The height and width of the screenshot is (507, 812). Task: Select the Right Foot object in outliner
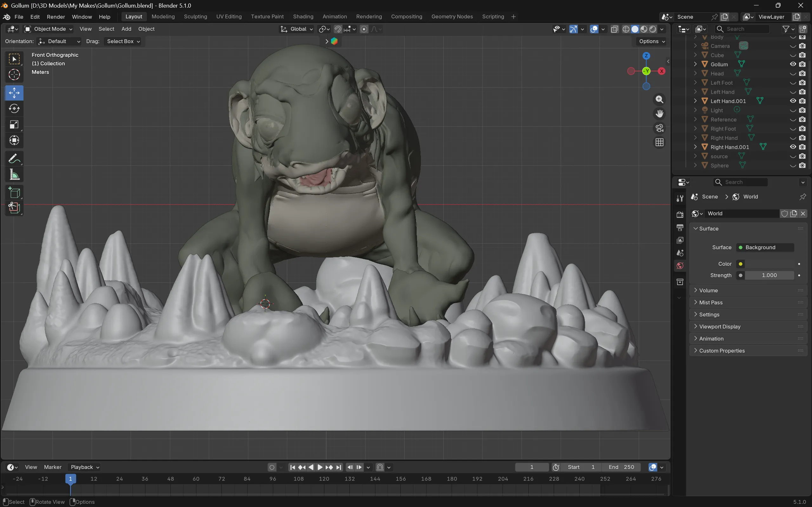(723, 129)
